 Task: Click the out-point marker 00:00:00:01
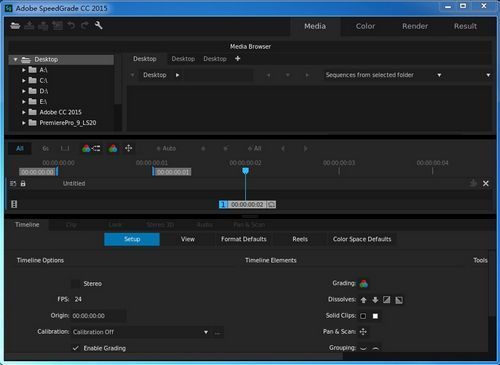pos(172,172)
